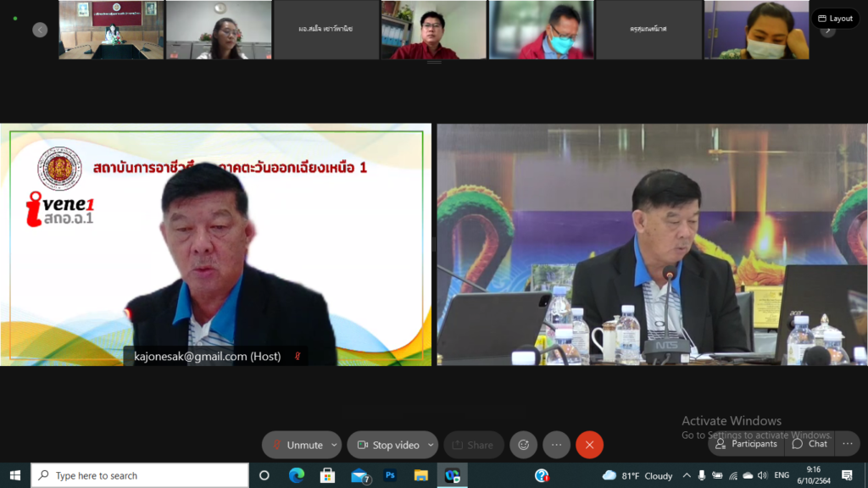Open File Explorer from the taskbar
This screenshot has width=868, height=488.
click(421, 475)
